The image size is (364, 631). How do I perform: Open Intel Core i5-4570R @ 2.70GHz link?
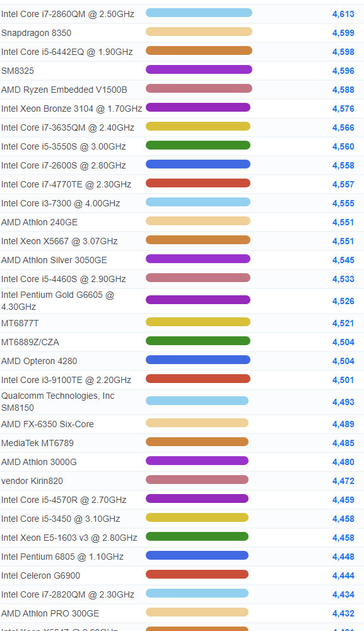point(64,500)
